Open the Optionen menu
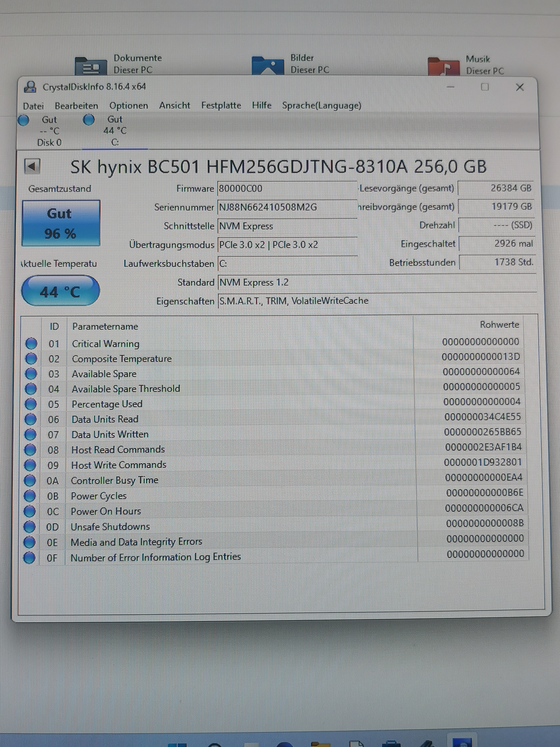This screenshot has width=560, height=747. click(129, 106)
